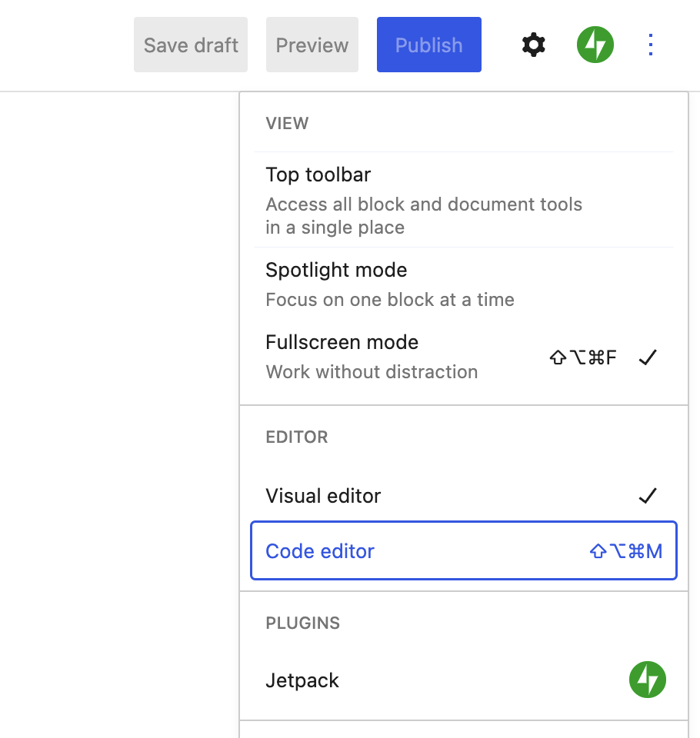The width and height of the screenshot is (700, 738).
Task: Choose Top toolbar from the View section
Action: 318,175
